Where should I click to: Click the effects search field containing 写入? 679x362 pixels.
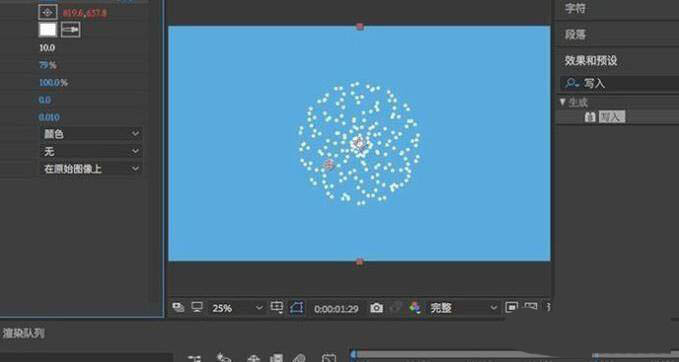pyautogui.click(x=619, y=83)
